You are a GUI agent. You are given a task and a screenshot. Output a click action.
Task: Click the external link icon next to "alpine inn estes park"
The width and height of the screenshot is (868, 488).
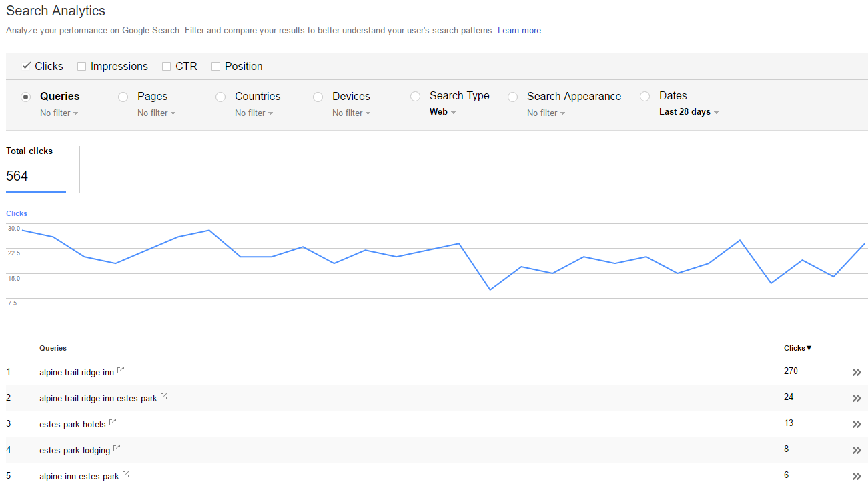click(x=125, y=473)
